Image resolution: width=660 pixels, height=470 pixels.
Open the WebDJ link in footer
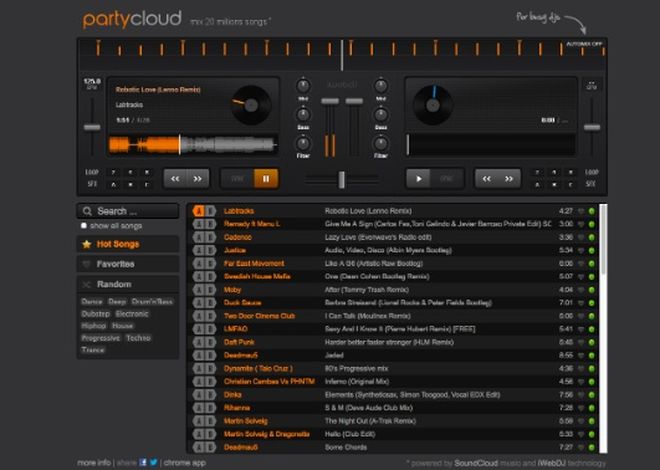point(551,463)
